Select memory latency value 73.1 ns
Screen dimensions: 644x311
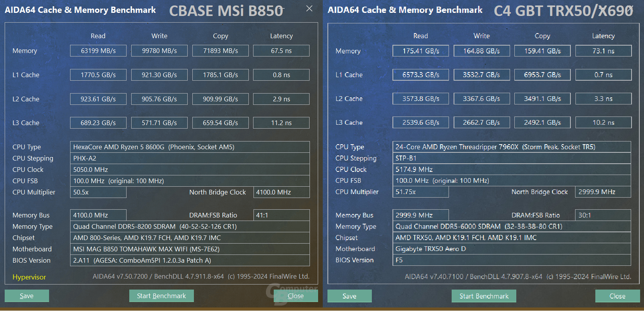pyautogui.click(x=604, y=51)
